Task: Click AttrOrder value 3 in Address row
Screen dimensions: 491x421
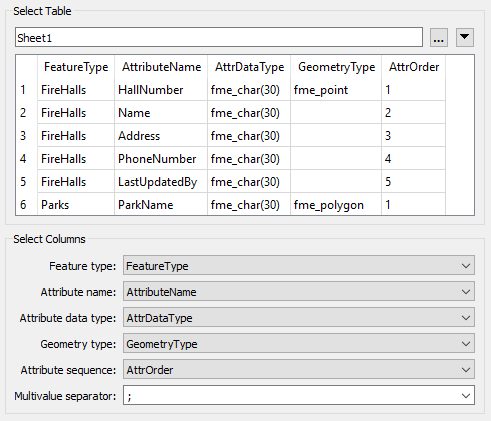Action: [414, 136]
